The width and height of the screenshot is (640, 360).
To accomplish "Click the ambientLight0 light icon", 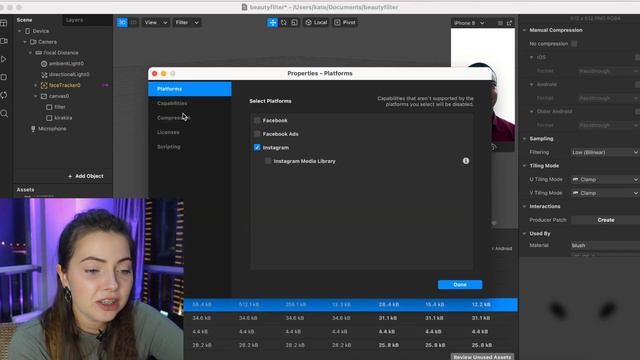I will (44, 64).
